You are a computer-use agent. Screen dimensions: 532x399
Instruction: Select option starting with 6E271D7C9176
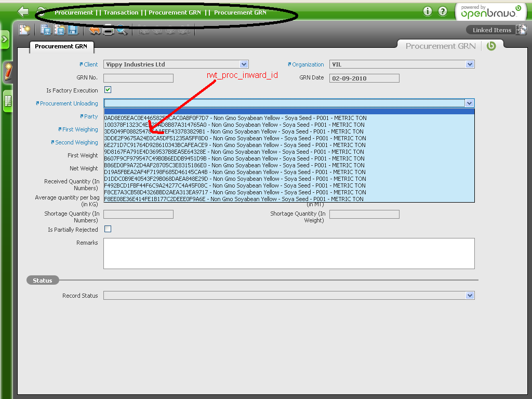[289, 145]
